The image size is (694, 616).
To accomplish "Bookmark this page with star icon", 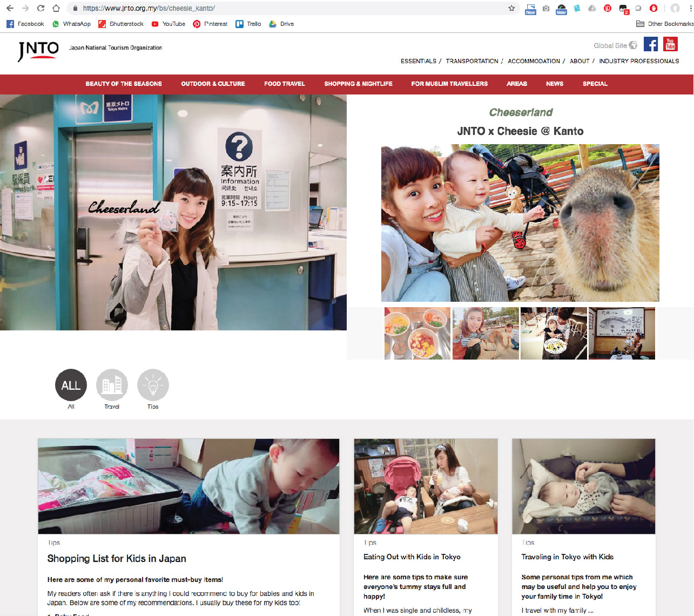I will (511, 8).
